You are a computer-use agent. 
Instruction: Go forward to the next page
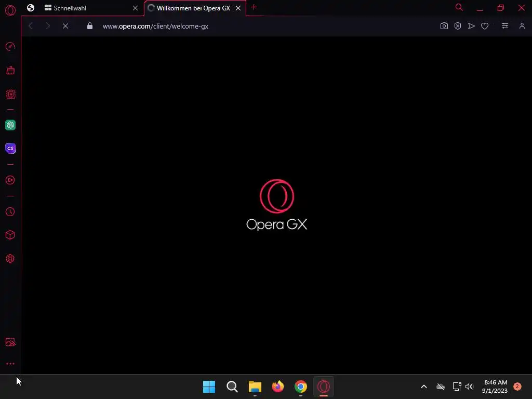(48, 26)
